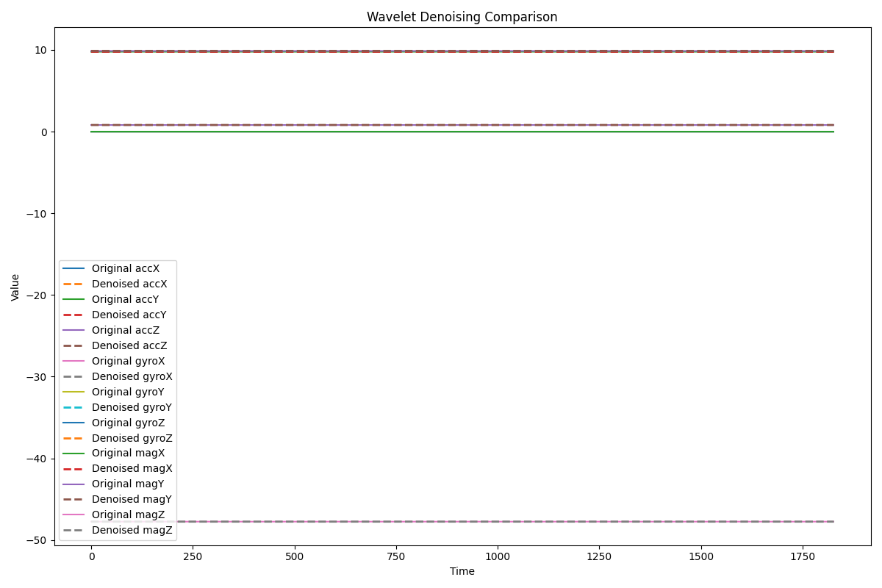The image size is (882, 588).
Task: Click the 'Value' y-axis label
Action: pos(15,287)
